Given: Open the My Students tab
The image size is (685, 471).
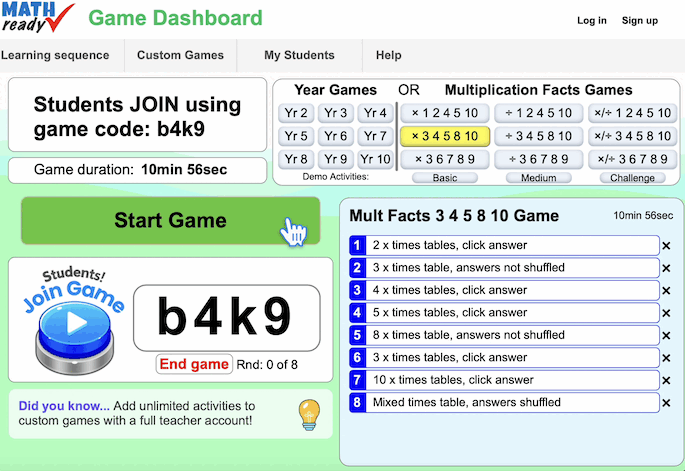Looking at the screenshot, I should pyautogui.click(x=299, y=55).
